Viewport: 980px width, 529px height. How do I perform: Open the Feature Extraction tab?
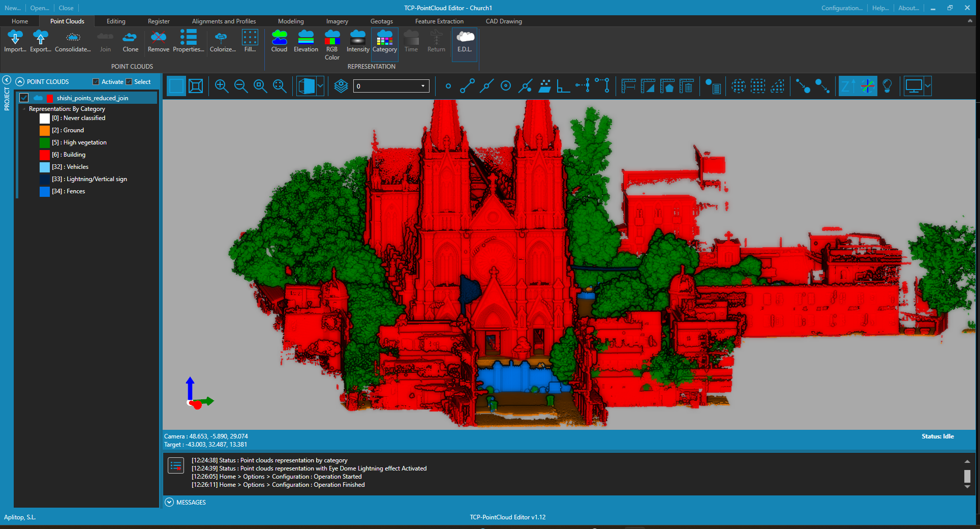(439, 21)
